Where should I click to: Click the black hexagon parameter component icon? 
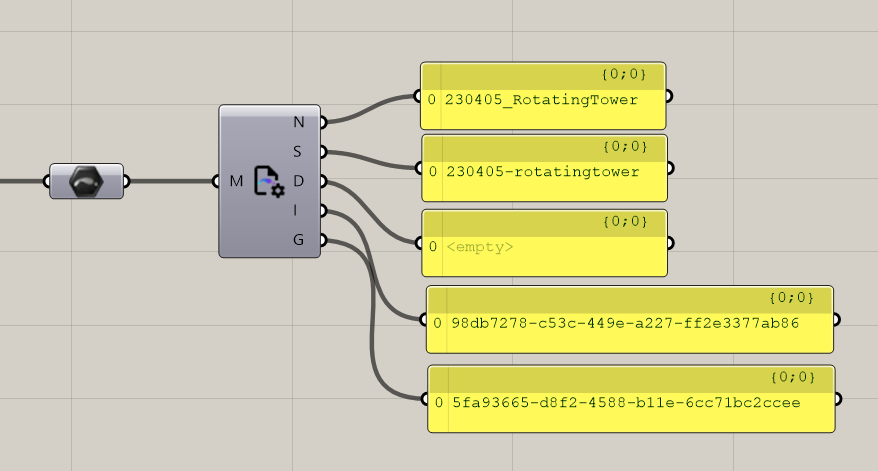[86, 181]
